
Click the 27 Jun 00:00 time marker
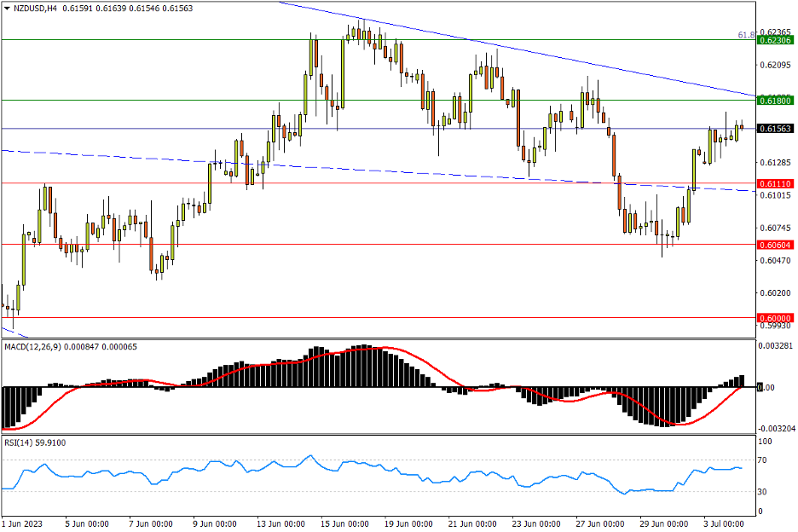597,523
